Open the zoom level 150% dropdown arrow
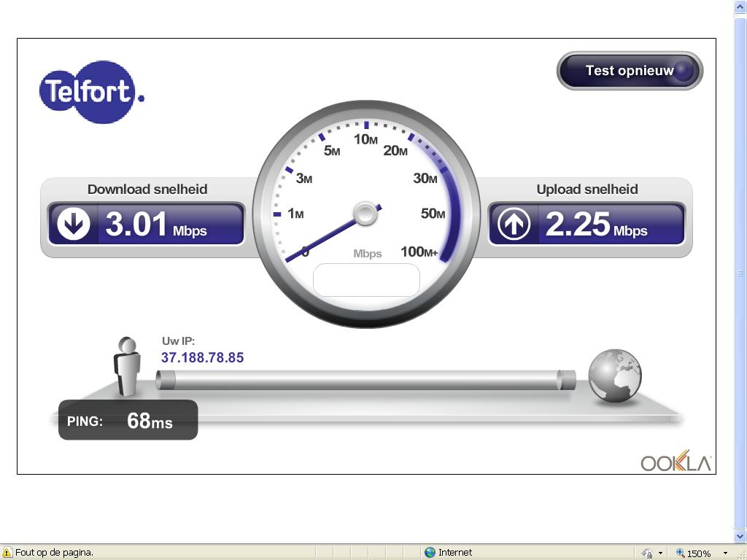The width and height of the screenshot is (747, 560). click(x=725, y=553)
